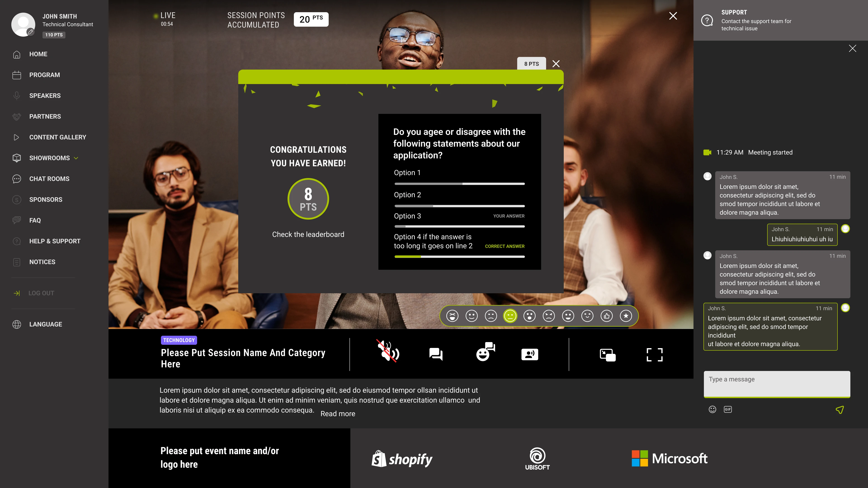Click the 8 PTS circular badge
The width and height of the screenshot is (868, 488).
pos(308,199)
